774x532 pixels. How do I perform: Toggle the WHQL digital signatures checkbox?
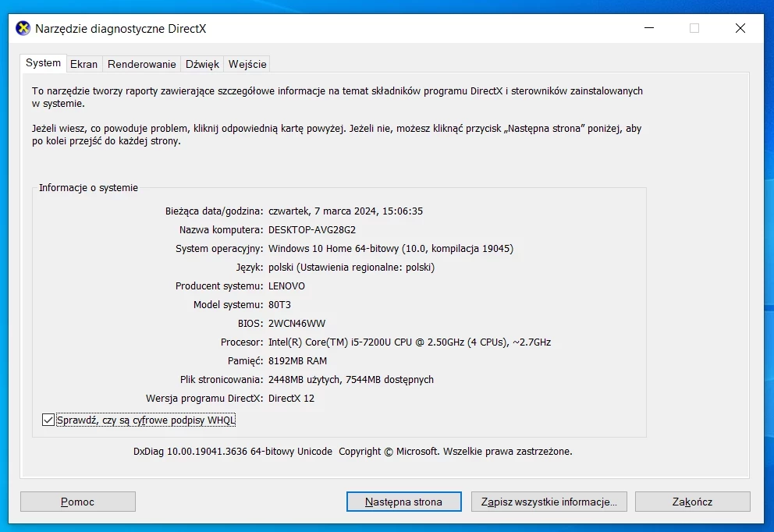click(x=48, y=420)
